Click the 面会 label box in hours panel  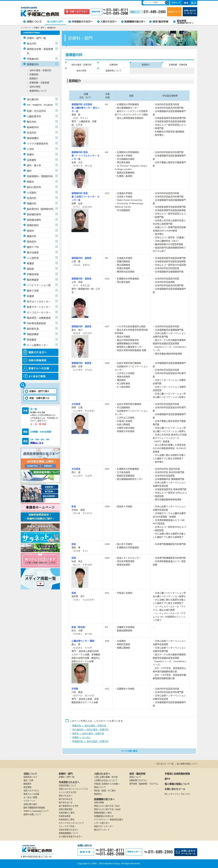(25, 441)
